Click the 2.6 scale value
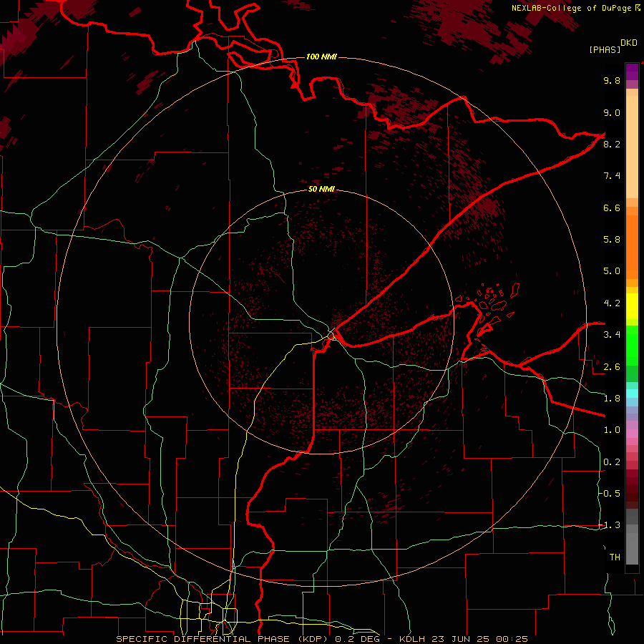This screenshot has height=644, width=644. 612,367
